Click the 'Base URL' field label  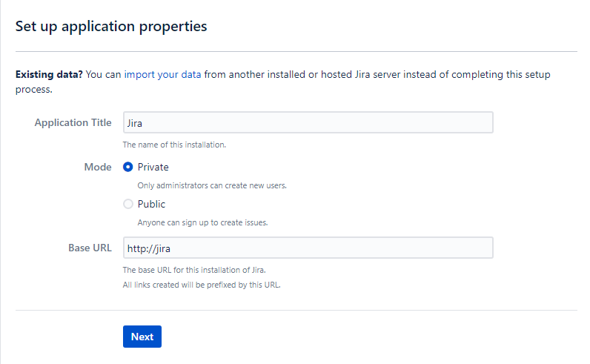[90, 248]
